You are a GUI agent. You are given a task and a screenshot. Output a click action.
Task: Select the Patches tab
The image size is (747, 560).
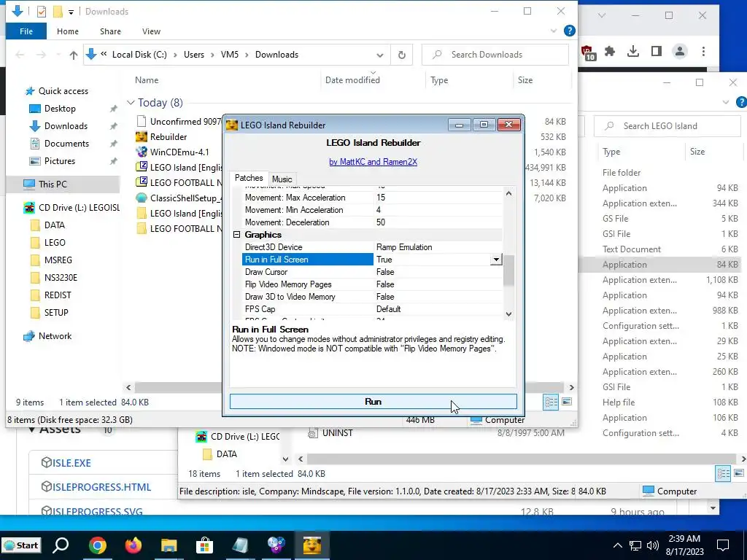249,178
